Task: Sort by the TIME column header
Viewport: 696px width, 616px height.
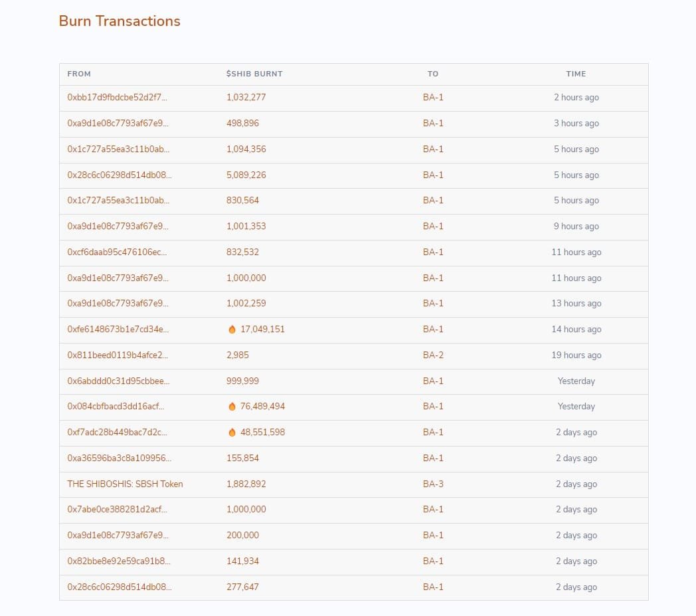Action: [576, 74]
